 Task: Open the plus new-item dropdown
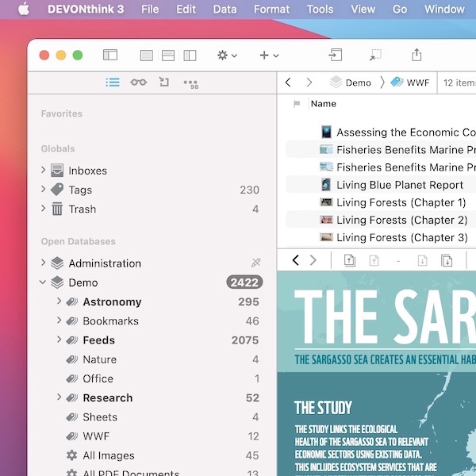pyautogui.click(x=269, y=56)
